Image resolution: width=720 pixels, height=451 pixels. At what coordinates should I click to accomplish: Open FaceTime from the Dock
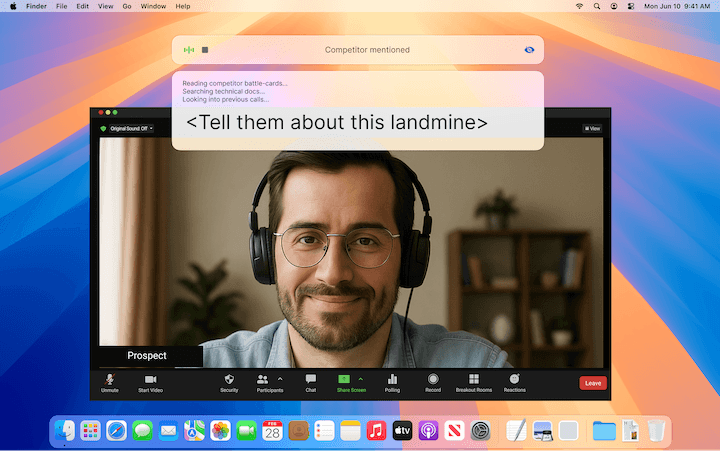coord(247,431)
